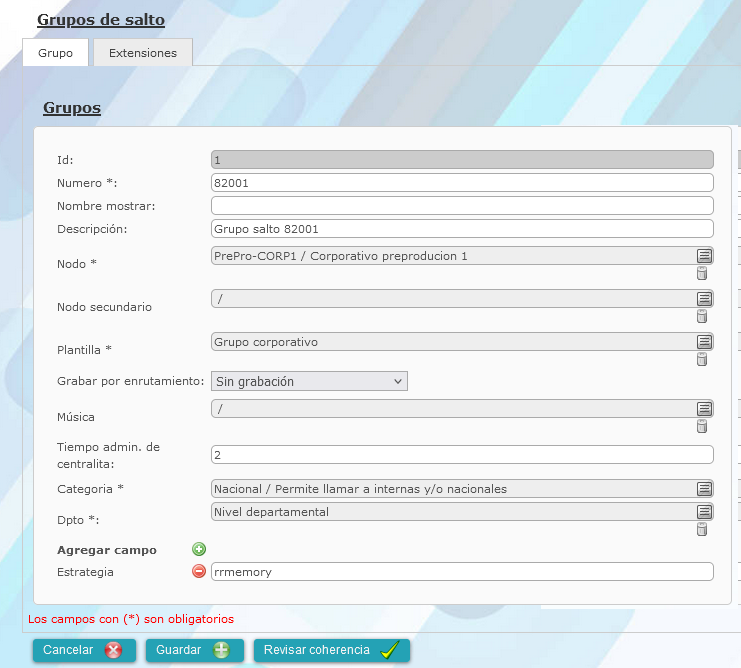
Task: Switch to the Grupo tab
Action: pos(55,52)
